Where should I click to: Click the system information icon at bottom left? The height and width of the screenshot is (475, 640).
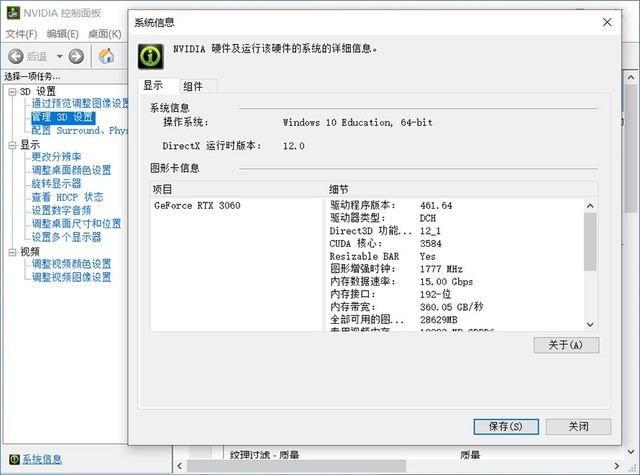point(14,459)
